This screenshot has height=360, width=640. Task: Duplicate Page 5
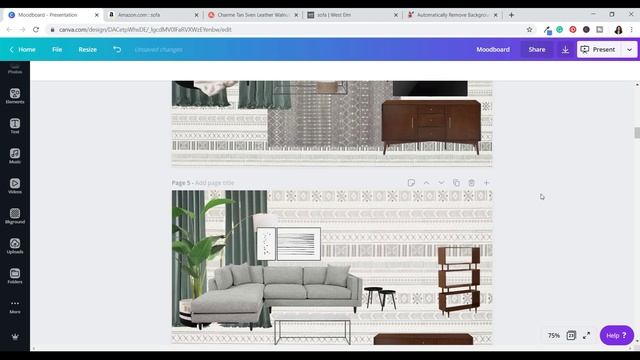(x=456, y=182)
